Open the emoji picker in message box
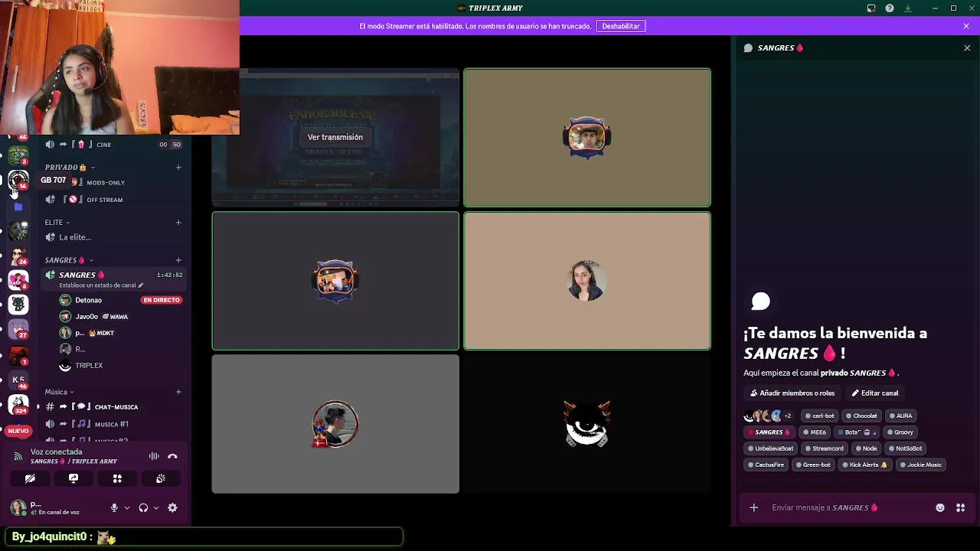This screenshot has height=551, width=980. pyautogui.click(x=940, y=507)
